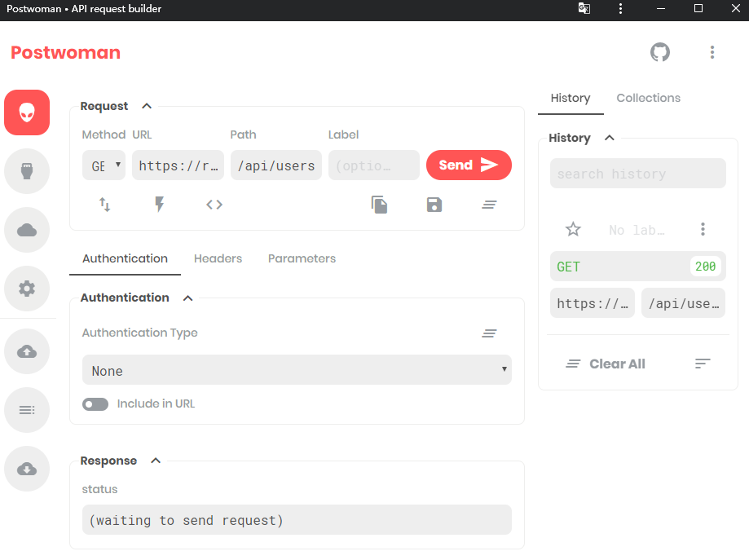Open the WebSocket plug sidebar icon
This screenshot has width=749, height=560.
pos(27,171)
